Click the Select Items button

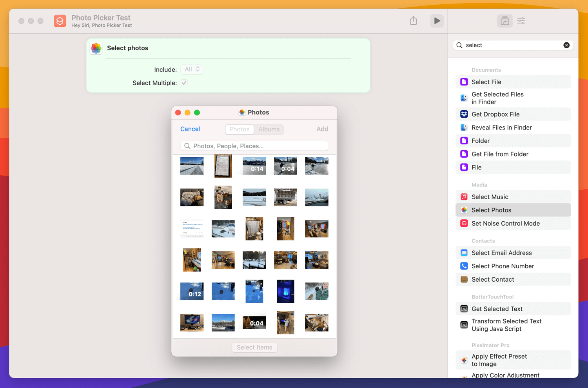254,347
